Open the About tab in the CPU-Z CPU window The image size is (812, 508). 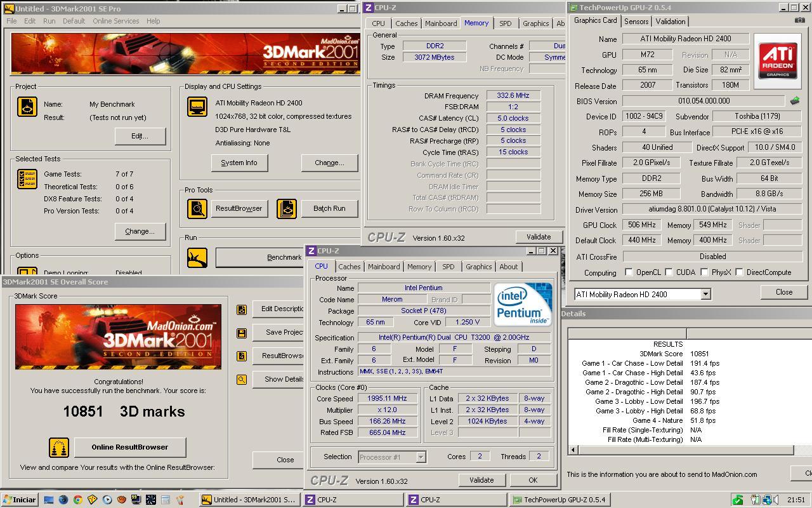(508, 267)
